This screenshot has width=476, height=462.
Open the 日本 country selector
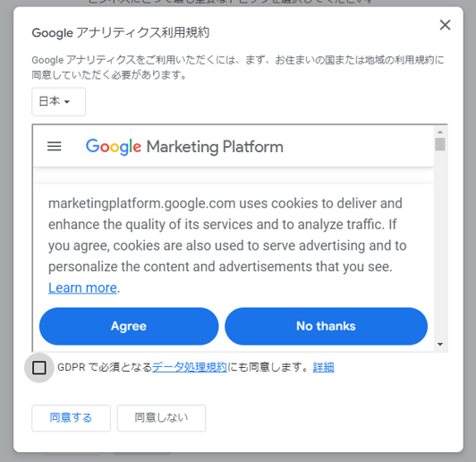tap(58, 102)
